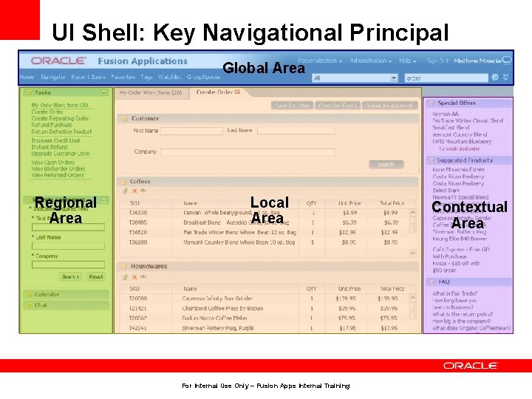The width and height of the screenshot is (532, 399).
Task: Click the Coffees table scroll up arrow
Action: click(x=412, y=213)
